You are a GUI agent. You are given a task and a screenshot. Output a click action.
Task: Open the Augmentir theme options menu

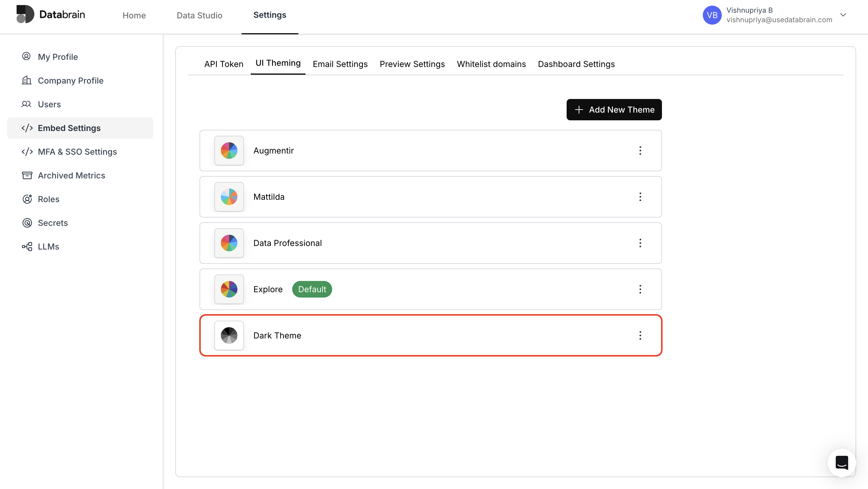point(640,151)
